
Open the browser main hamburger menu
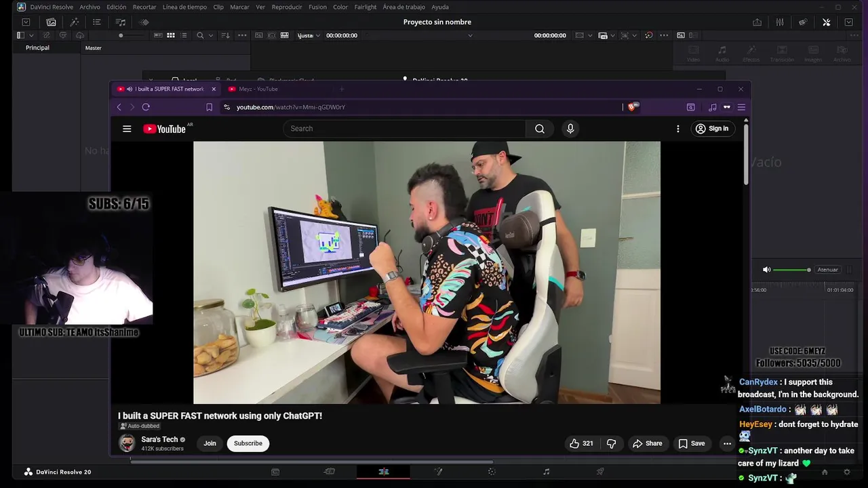click(741, 107)
